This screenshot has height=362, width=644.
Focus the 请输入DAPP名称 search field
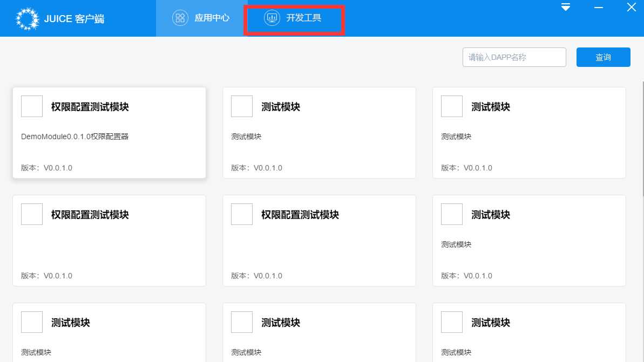click(x=514, y=57)
